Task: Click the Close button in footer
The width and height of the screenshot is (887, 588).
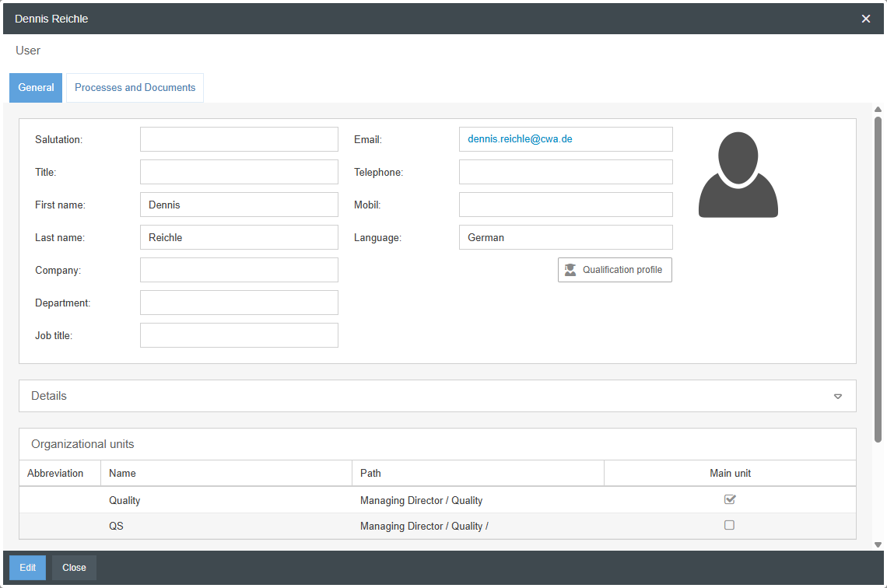Action: pos(74,568)
